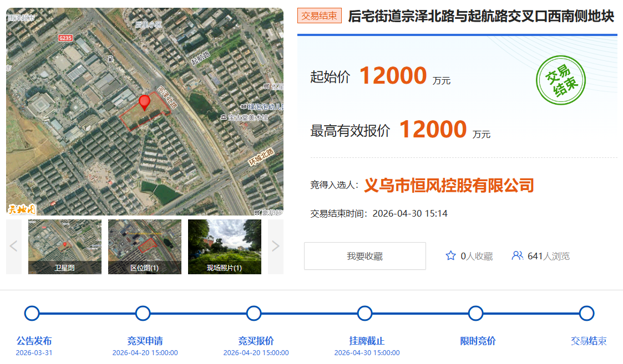The width and height of the screenshot is (623, 364).
Task: Click the star favorites icon
Action: click(x=450, y=256)
